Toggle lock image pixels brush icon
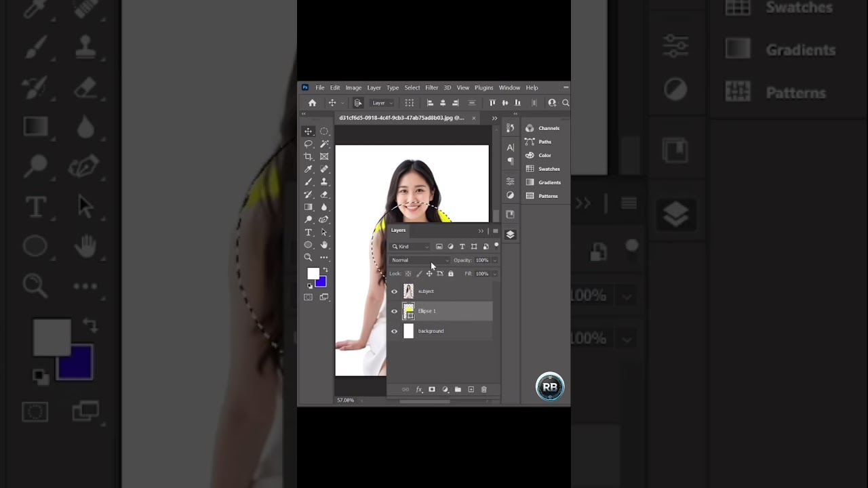 coord(418,274)
